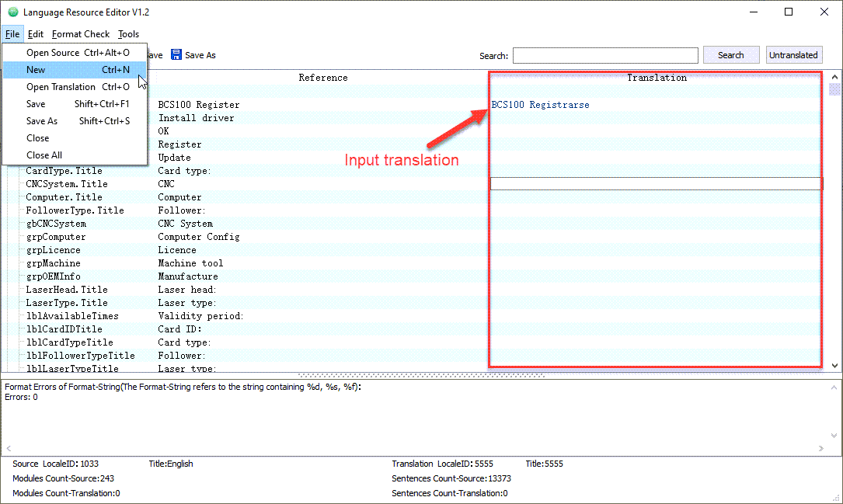The height and width of the screenshot is (504, 843).
Task: Click the 'Install driver' reference text
Action: point(196,118)
